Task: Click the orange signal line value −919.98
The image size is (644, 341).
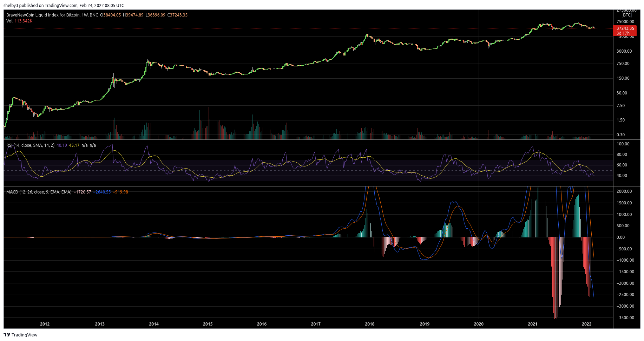Action: pos(120,192)
